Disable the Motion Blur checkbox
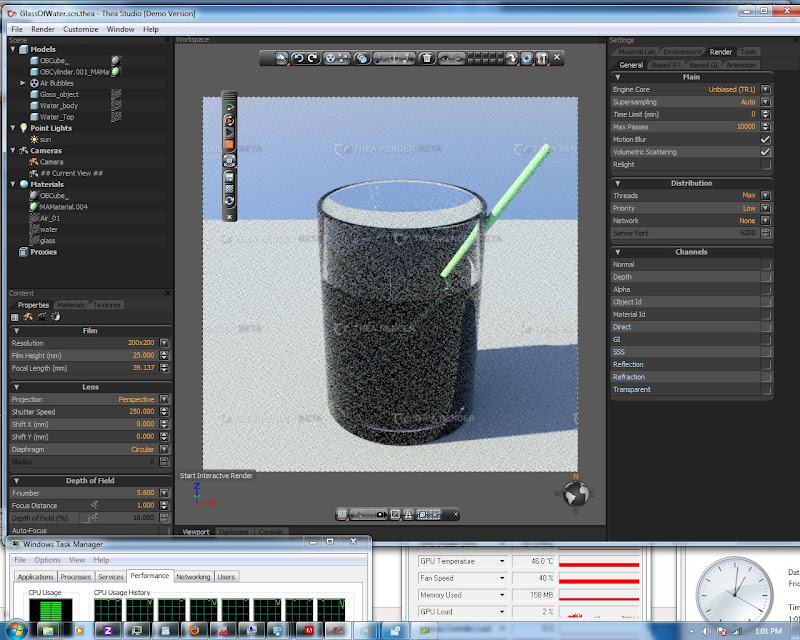Viewport: 800px width, 640px height. pyautogui.click(x=765, y=140)
